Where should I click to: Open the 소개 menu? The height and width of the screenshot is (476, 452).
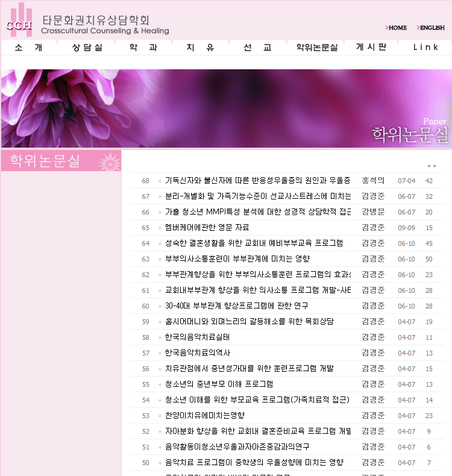coord(28,48)
